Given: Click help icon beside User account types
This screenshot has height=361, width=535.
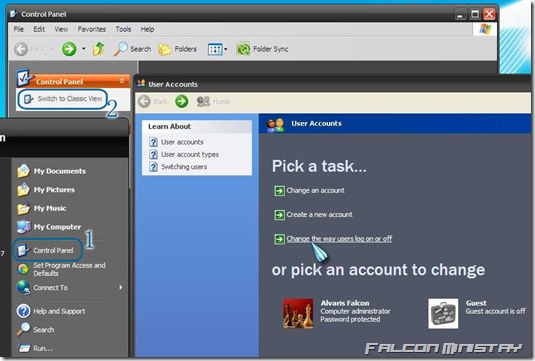Looking at the screenshot, I should (154, 155).
